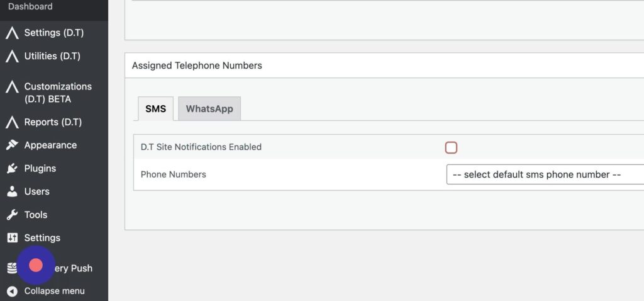
Task: Click the Appearance paintbrush icon
Action: click(x=12, y=145)
